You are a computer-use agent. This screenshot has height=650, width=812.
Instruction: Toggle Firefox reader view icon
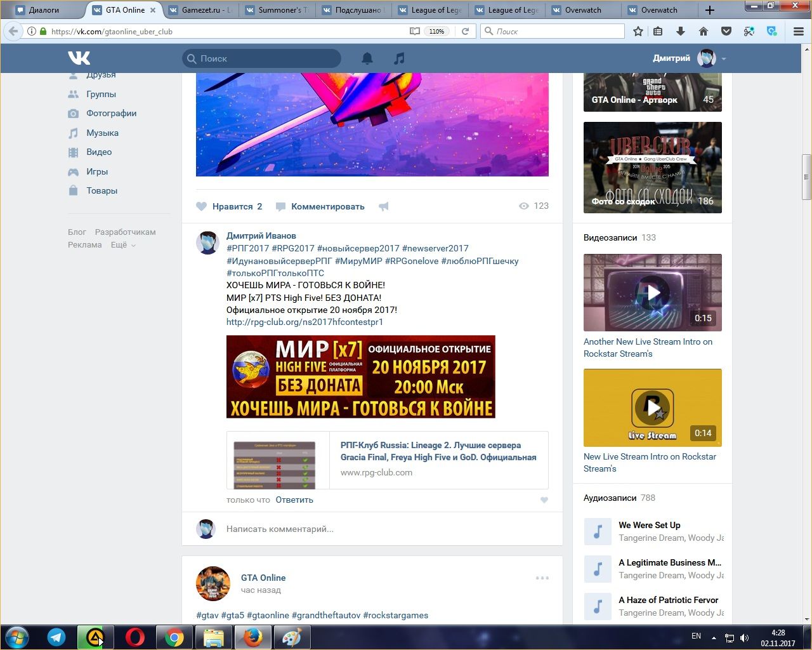(x=414, y=31)
